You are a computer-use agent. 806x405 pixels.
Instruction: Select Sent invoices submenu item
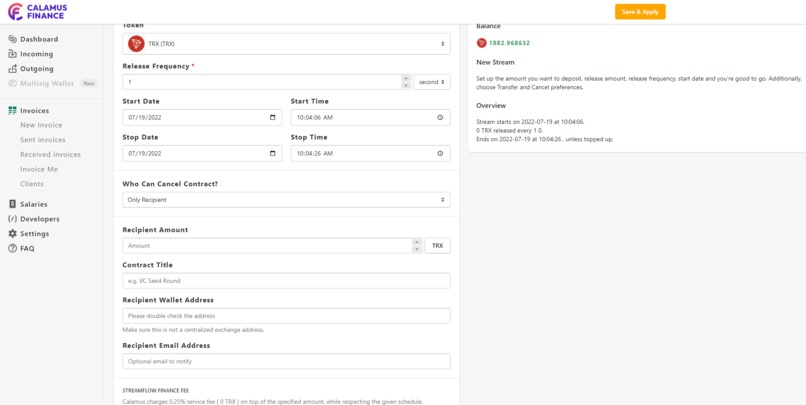point(43,140)
